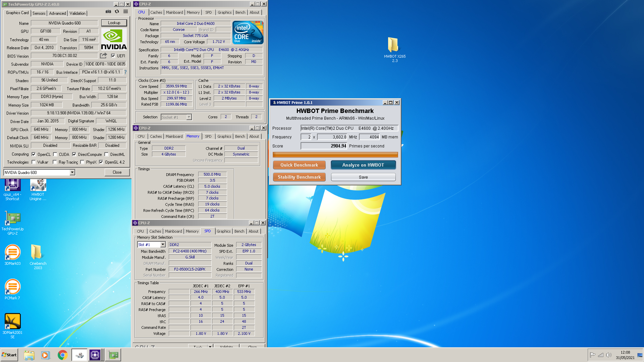Click Analyze on HWBOT button
The image size is (644, 362).
363,165
